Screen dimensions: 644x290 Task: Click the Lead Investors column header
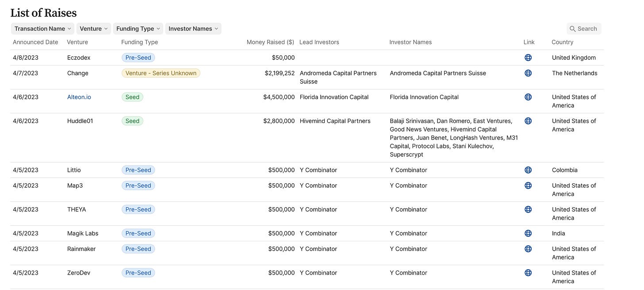(x=319, y=42)
